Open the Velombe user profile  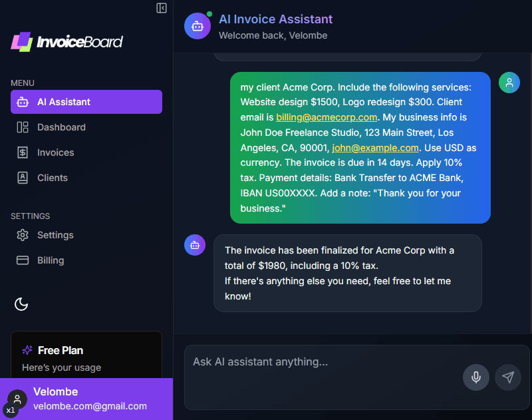86,399
